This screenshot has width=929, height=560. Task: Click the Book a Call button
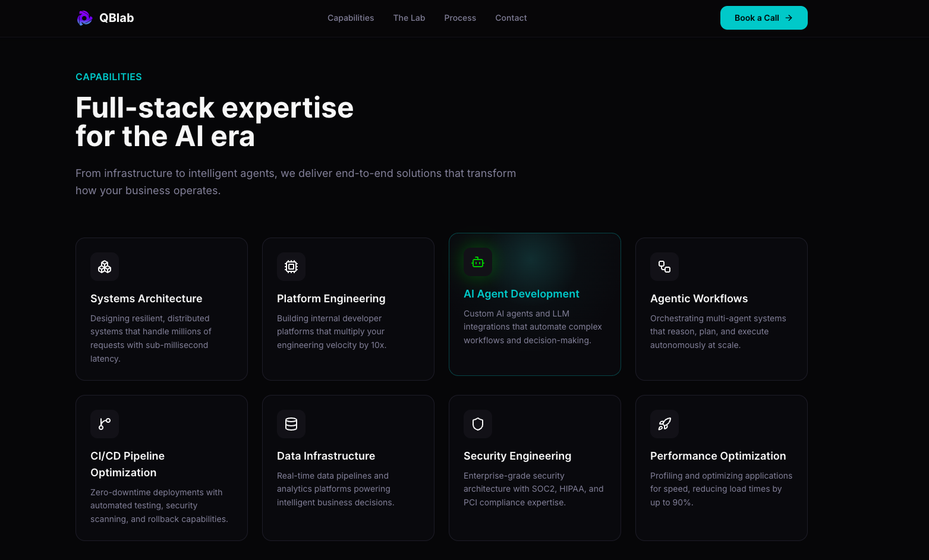764,18
